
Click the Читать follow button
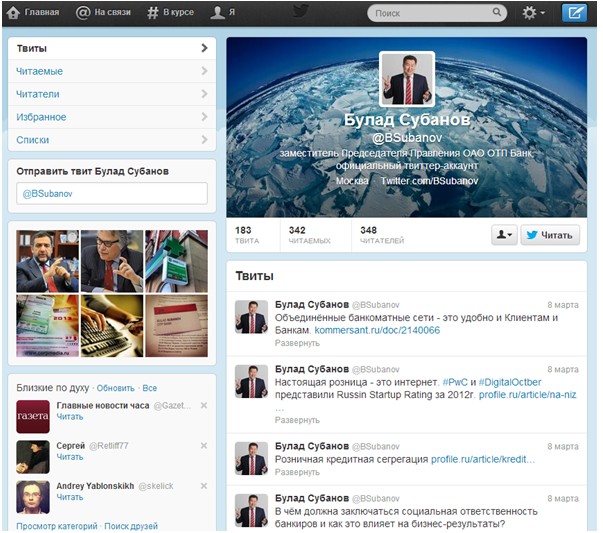(550, 234)
